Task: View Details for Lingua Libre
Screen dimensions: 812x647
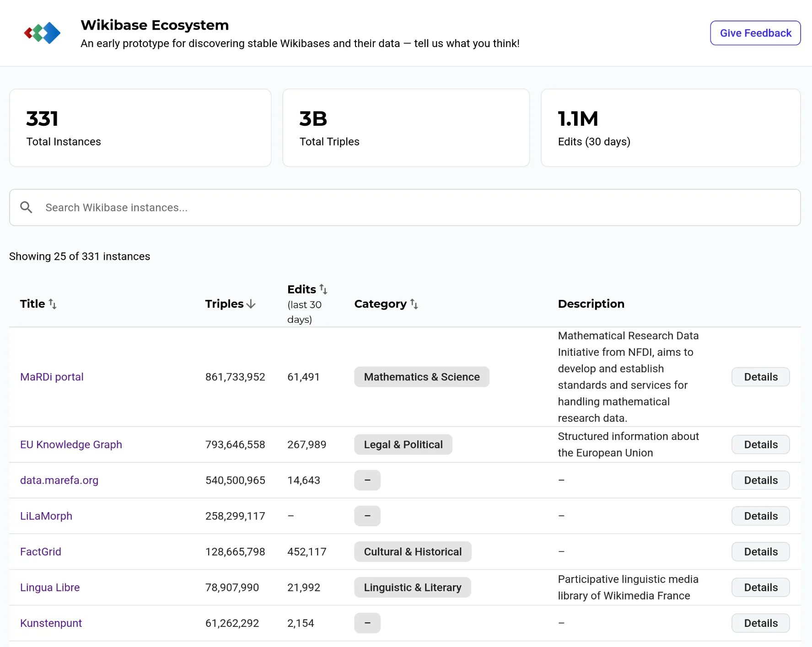Action: pos(761,587)
